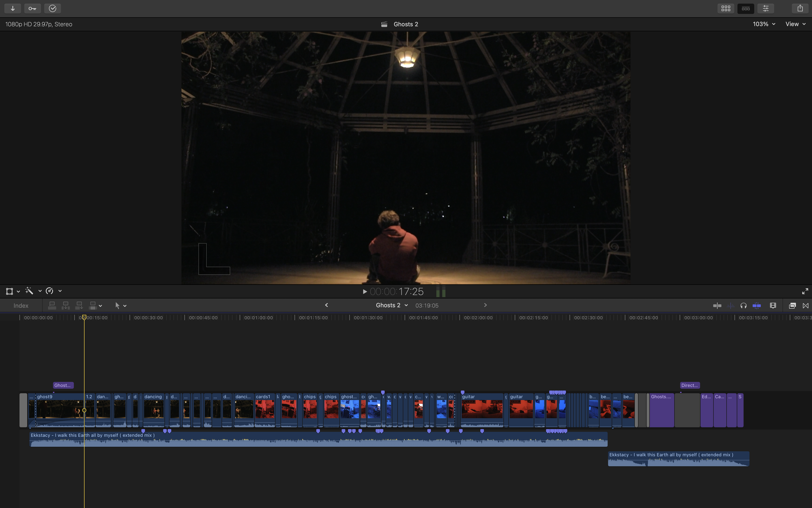Click the 03:19:05 project duration

pyautogui.click(x=427, y=306)
